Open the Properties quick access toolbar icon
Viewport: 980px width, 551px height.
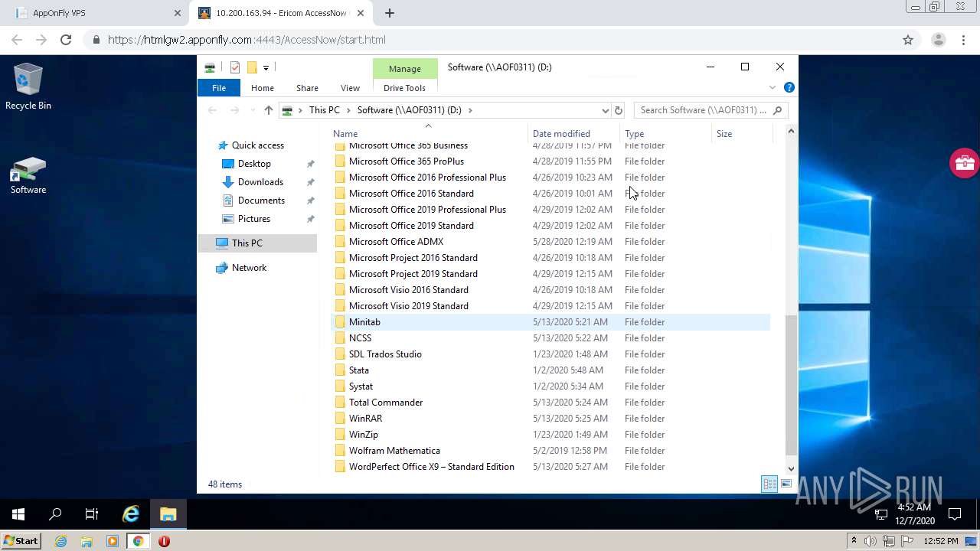pos(235,67)
